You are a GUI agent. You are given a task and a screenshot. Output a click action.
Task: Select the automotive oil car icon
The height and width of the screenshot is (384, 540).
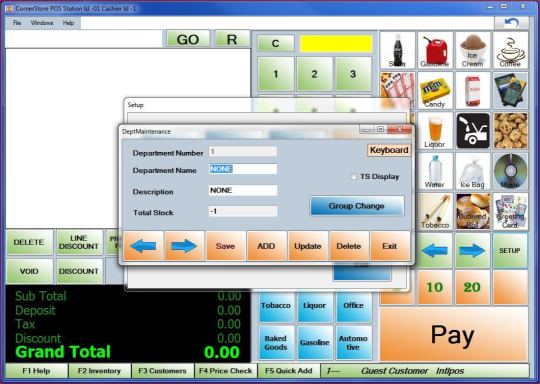(x=473, y=131)
